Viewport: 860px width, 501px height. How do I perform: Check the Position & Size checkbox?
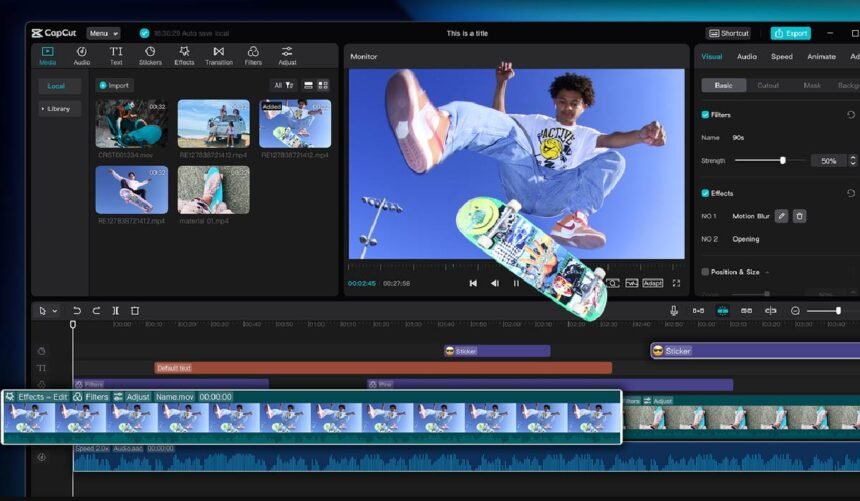(x=705, y=272)
